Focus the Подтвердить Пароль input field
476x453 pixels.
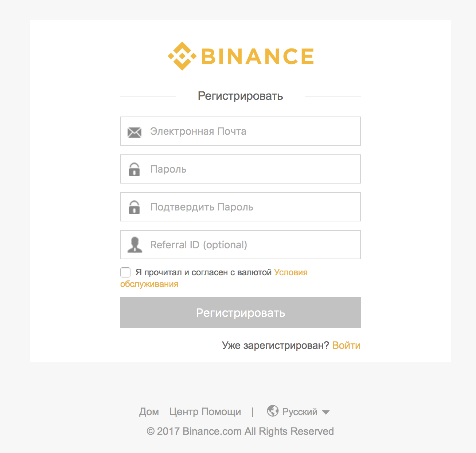tap(251, 207)
